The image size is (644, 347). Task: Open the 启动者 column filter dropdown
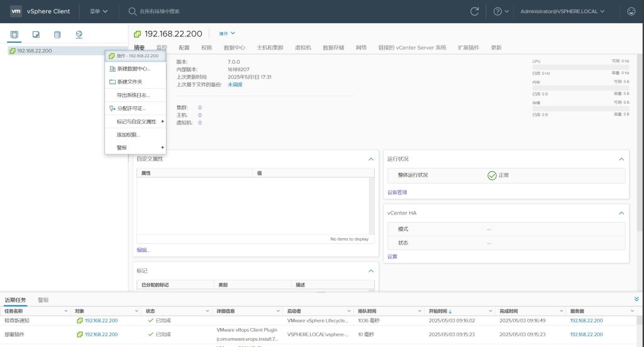click(x=349, y=311)
